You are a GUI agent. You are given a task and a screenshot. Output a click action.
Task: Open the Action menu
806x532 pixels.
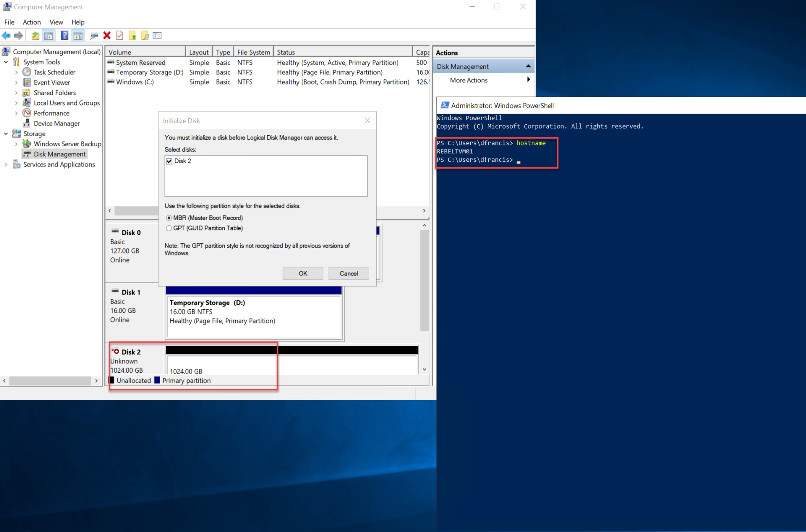pos(32,22)
